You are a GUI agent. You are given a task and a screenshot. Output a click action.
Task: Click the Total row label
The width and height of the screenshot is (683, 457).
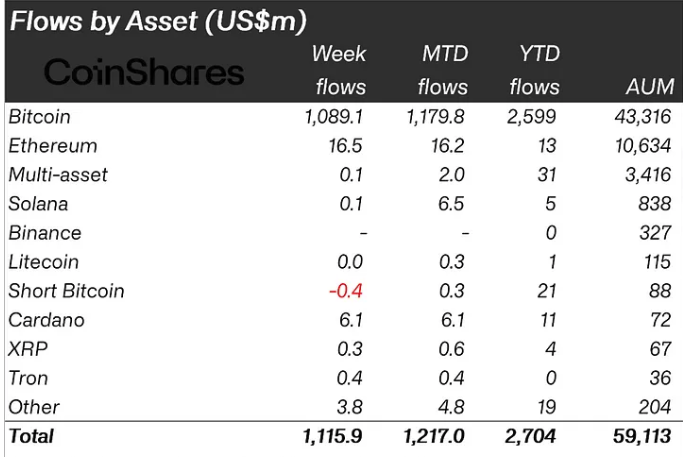pos(31,436)
